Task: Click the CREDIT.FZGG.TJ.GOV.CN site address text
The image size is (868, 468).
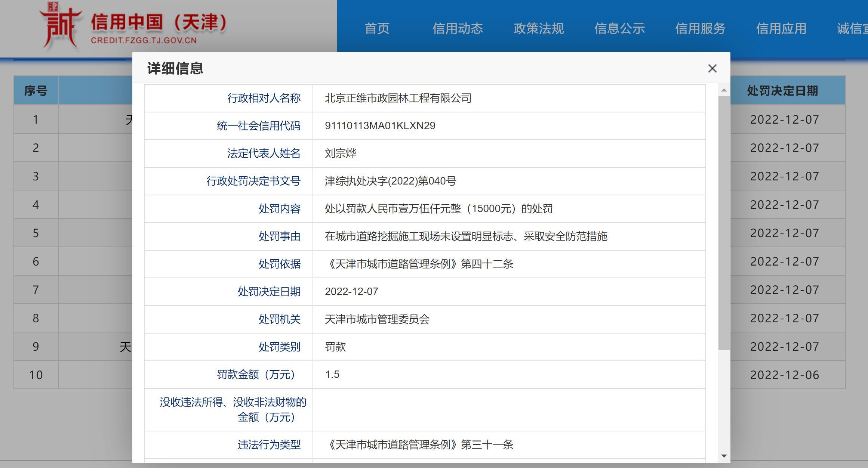Action: pyautogui.click(x=144, y=40)
